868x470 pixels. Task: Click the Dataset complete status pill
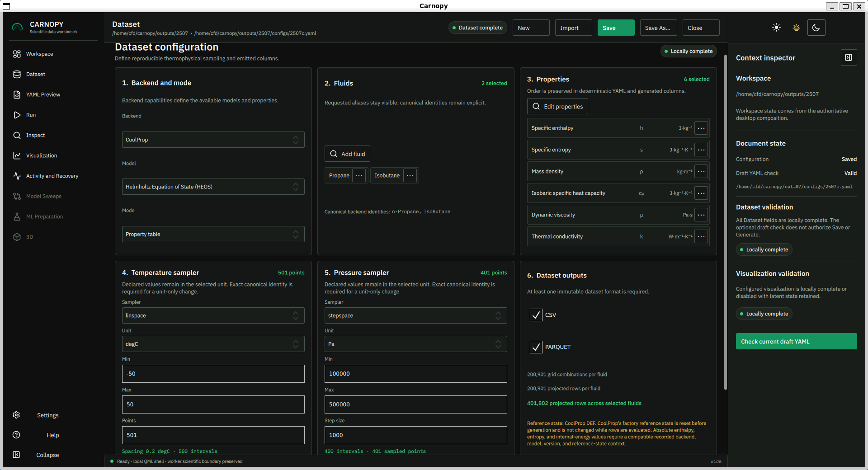(477, 28)
